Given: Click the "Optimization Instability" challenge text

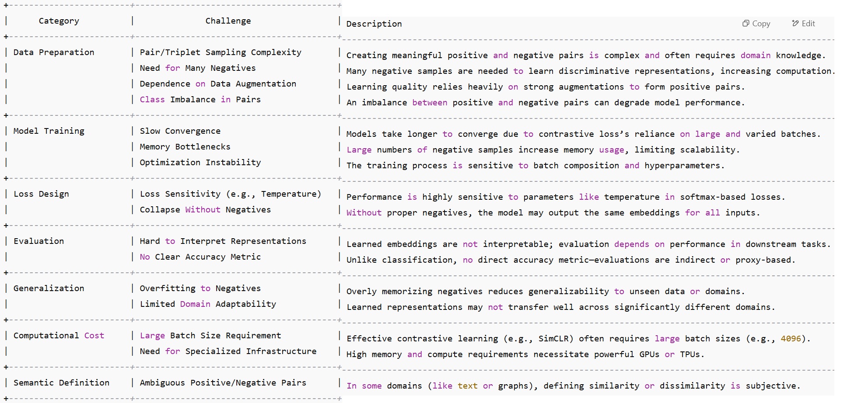Looking at the screenshot, I should coord(200,163).
